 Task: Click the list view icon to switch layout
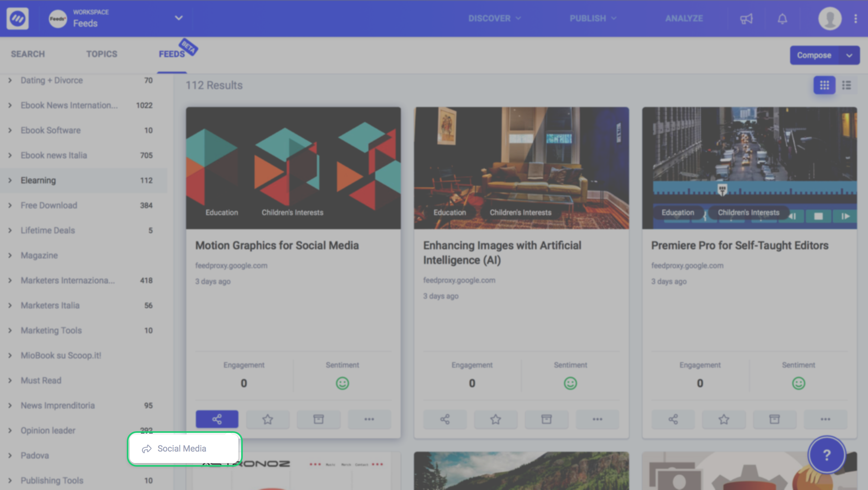coord(847,85)
